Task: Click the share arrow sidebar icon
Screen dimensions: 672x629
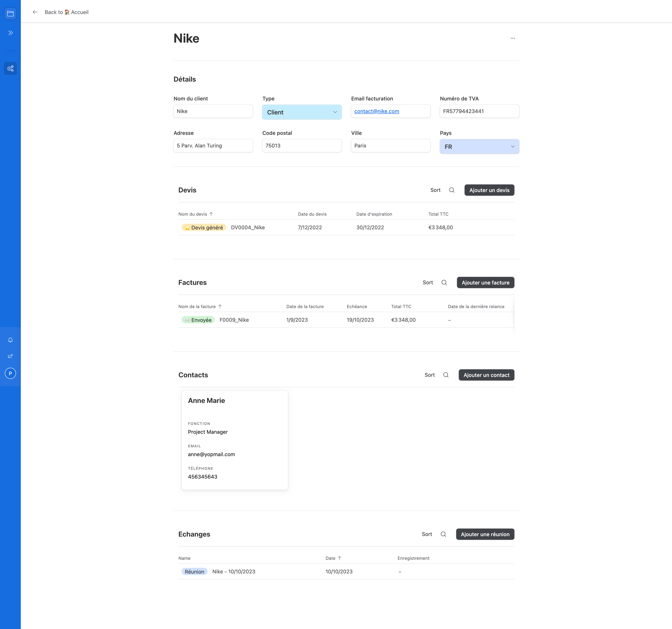Action: (10, 356)
